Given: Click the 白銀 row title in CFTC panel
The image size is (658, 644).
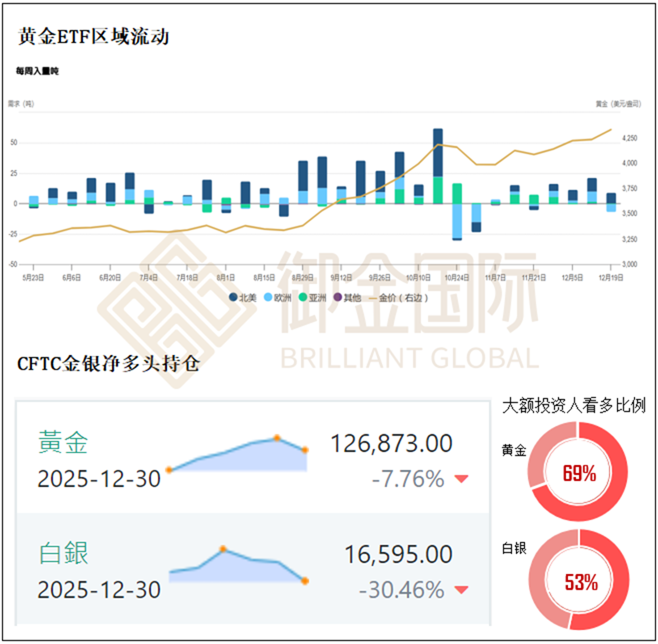Looking at the screenshot, I should 64,553.
